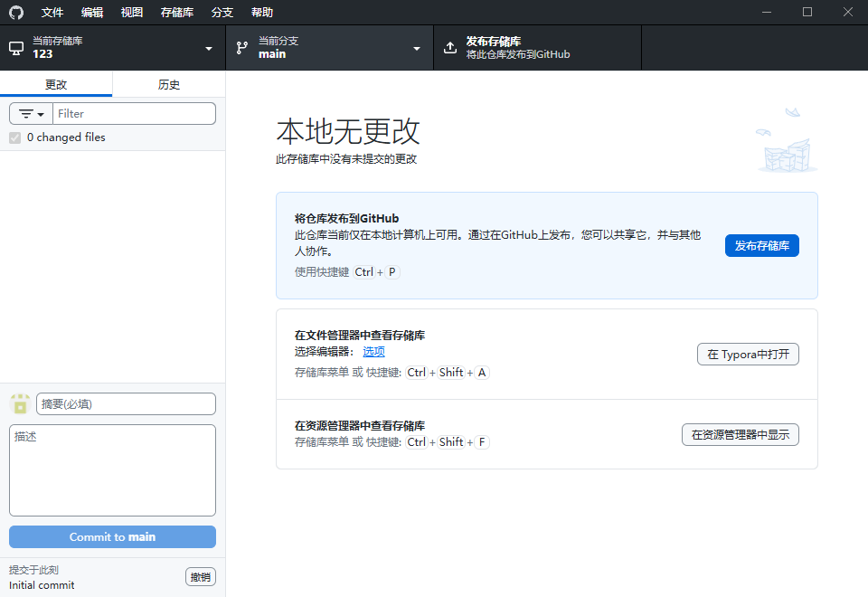Click the 摘要(必填) summary field

[125, 403]
